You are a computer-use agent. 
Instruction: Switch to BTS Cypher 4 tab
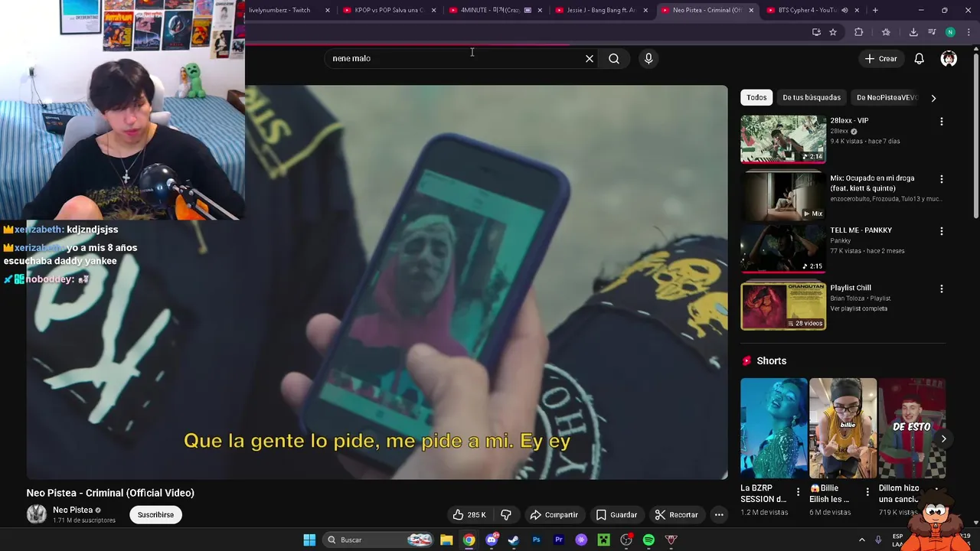[812, 10]
